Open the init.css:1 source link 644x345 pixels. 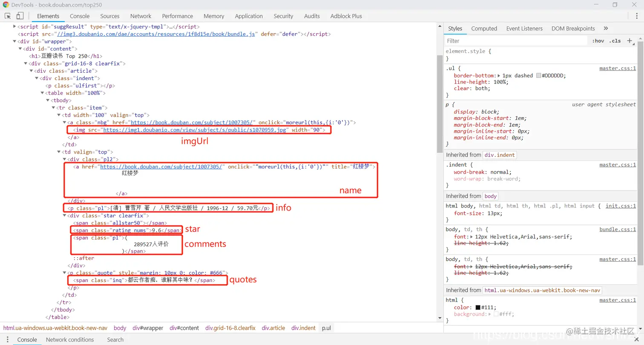point(621,206)
